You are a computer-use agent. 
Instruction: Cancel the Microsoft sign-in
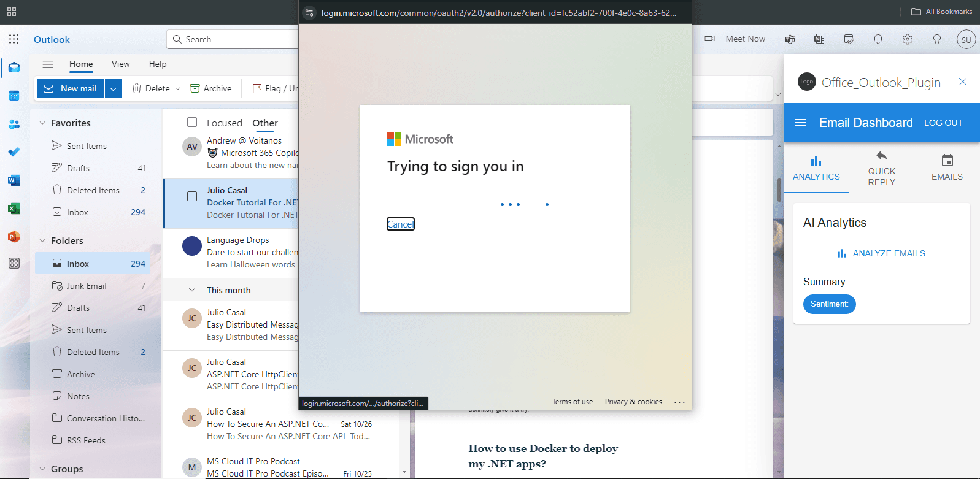click(x=400, y=224)
